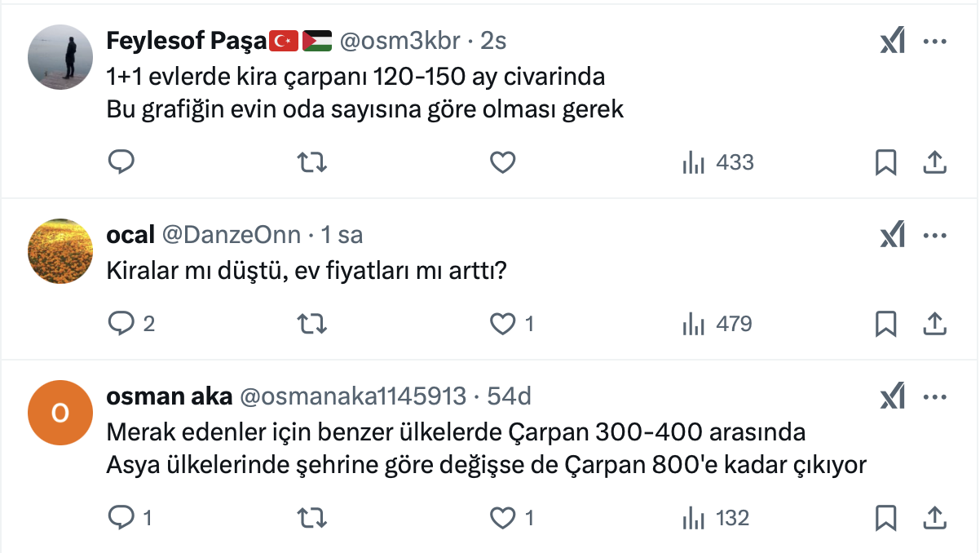Image resolution: width=980 pixels, height=553 pixels.
Task: Like Feyleseof Paşa's tweet
Action: point(502,162)
